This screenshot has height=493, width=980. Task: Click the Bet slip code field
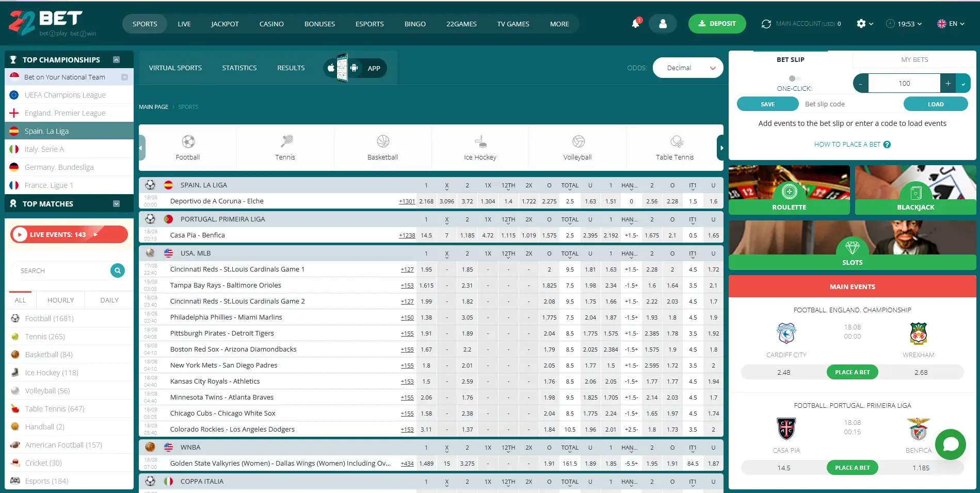click(x=852, y=104)
